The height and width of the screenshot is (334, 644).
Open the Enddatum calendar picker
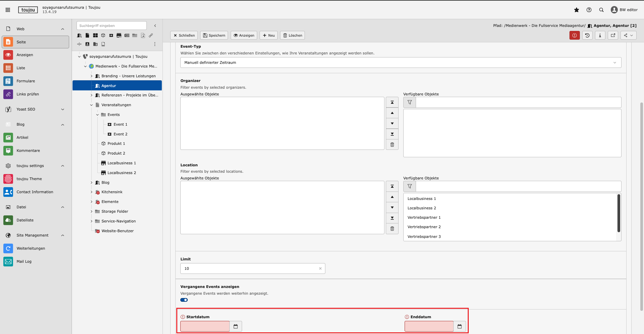[459, 326]
